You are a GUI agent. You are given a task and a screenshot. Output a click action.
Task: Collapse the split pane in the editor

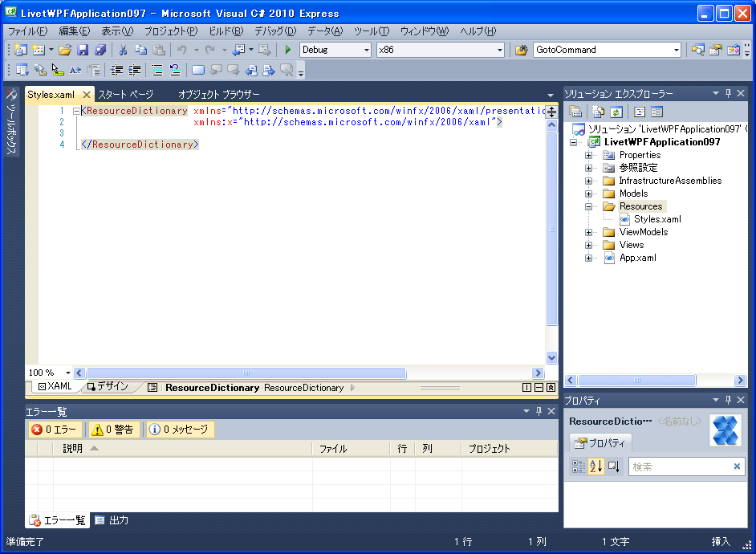pos(551,388)
